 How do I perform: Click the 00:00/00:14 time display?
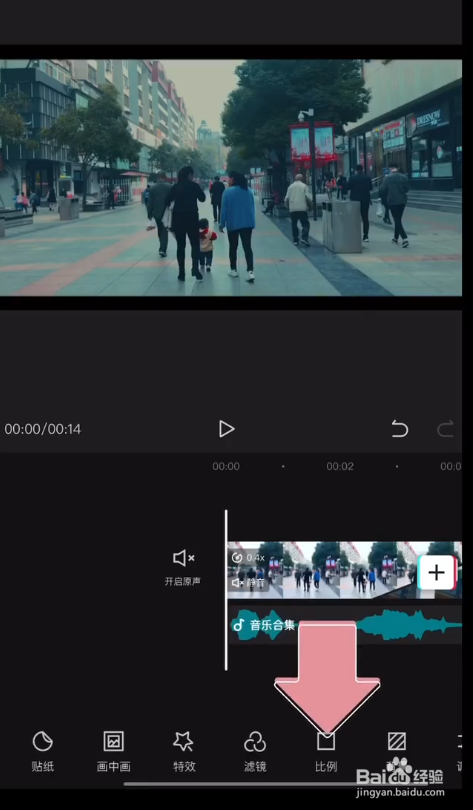(43, 429)
